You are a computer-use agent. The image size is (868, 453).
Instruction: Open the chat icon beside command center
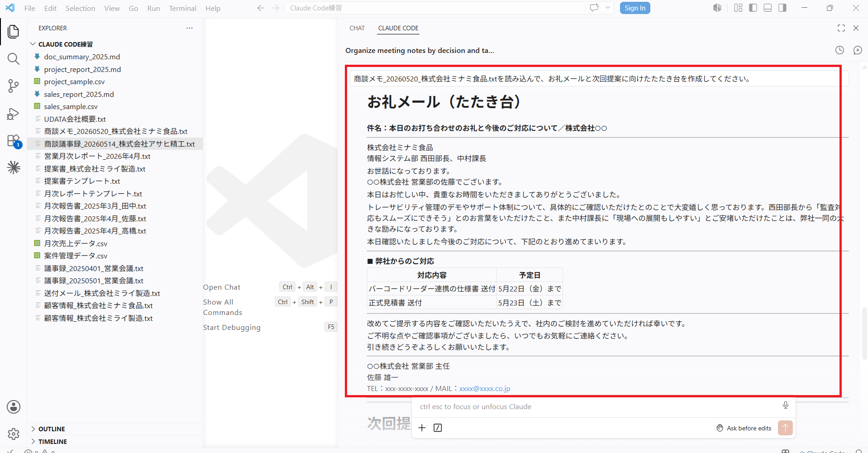(594, 8)
